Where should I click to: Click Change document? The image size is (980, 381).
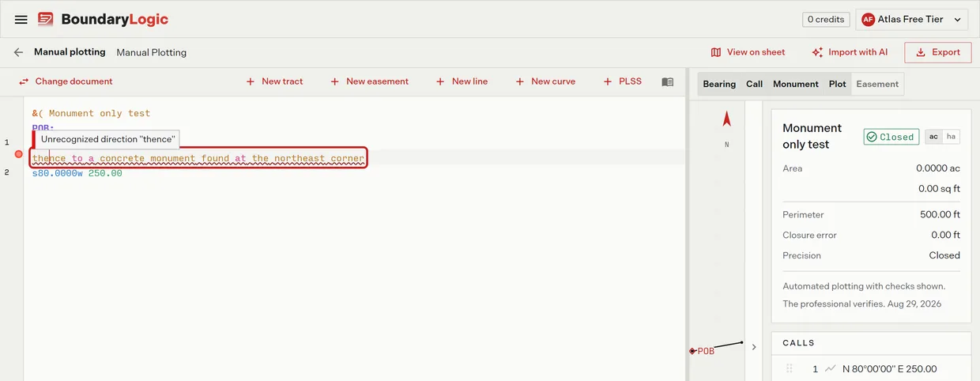pyautogui.click(x=66, y=81)
